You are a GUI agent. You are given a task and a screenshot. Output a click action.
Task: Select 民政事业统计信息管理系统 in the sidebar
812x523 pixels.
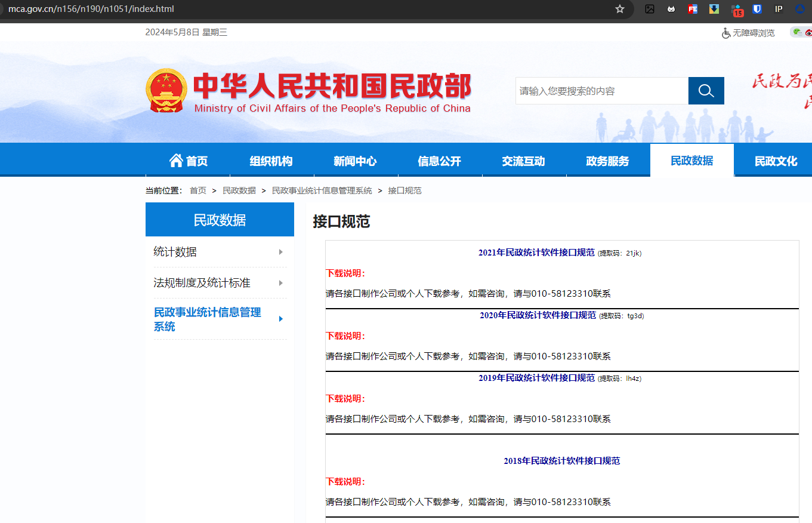pos(208,319)
